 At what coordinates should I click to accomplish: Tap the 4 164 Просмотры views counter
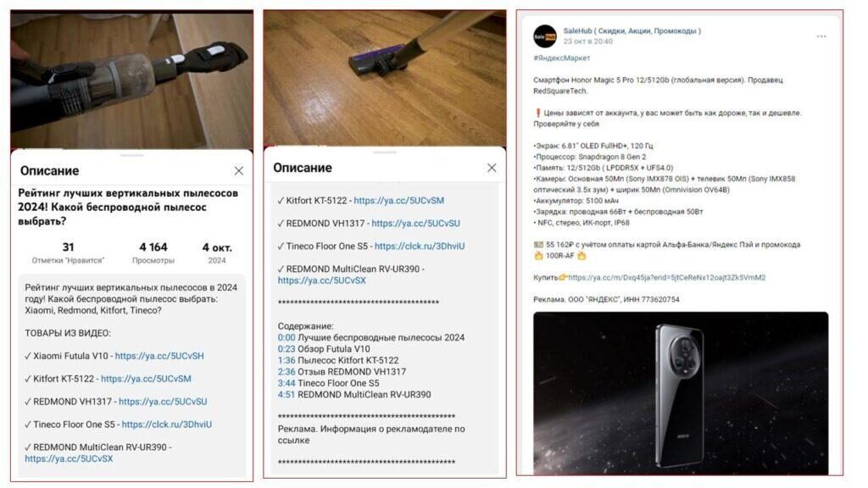(x=153, y=252)
